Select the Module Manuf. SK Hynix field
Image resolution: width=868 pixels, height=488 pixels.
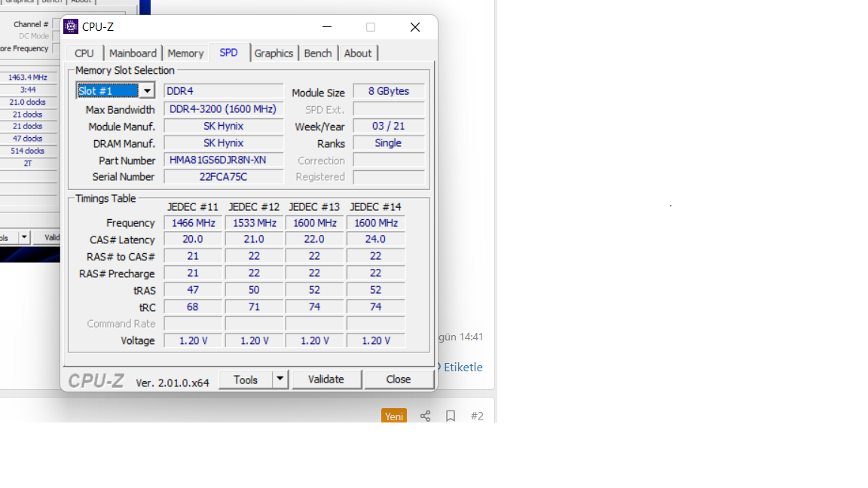[x=224, y=127]
